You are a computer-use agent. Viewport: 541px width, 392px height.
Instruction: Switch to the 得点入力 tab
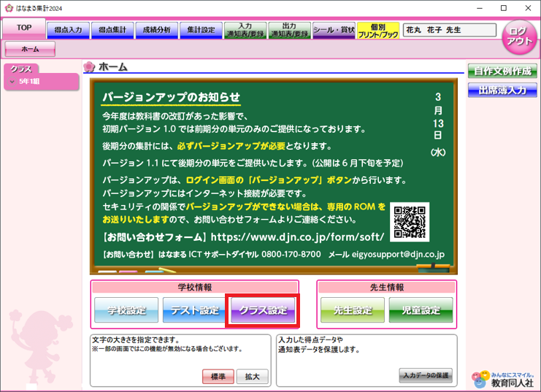(x=69, y=30)
